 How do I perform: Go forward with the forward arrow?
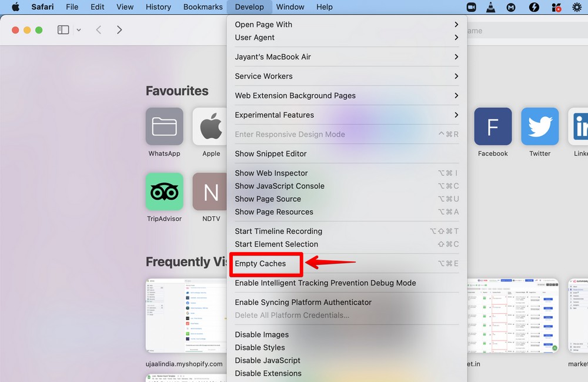(x=119, y=29)
